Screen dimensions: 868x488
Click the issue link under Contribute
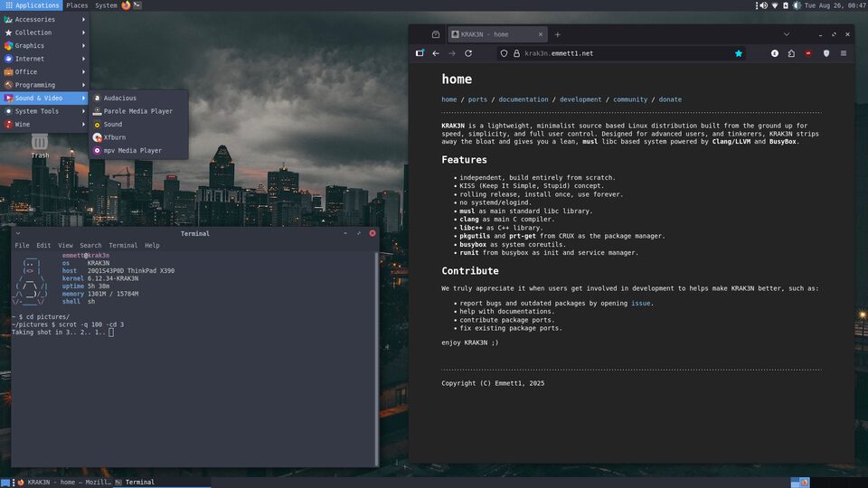tap(640, 304)
